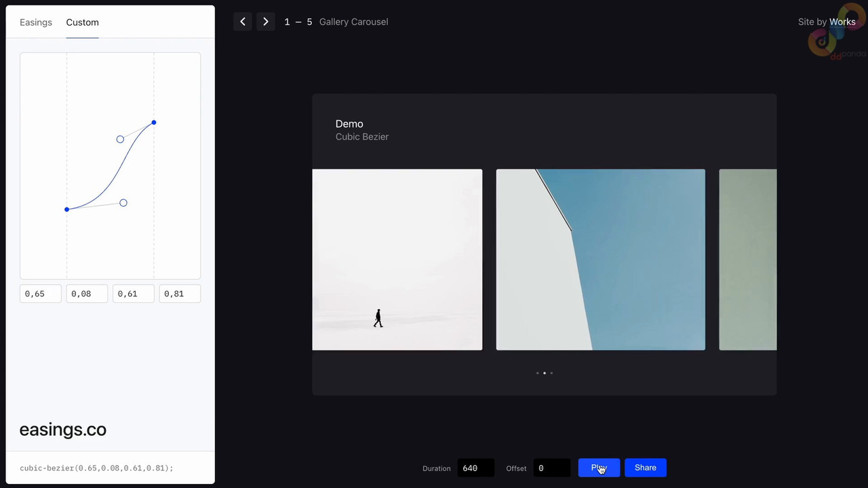Select the Custom tab

(x=82, y=22)
